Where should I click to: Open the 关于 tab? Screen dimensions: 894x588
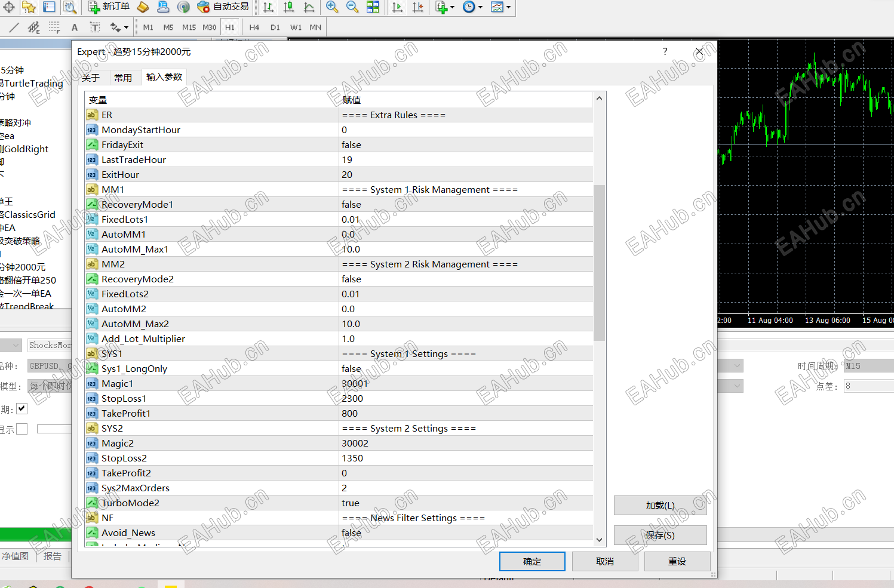pyautogui.click(x=91, y=78)
